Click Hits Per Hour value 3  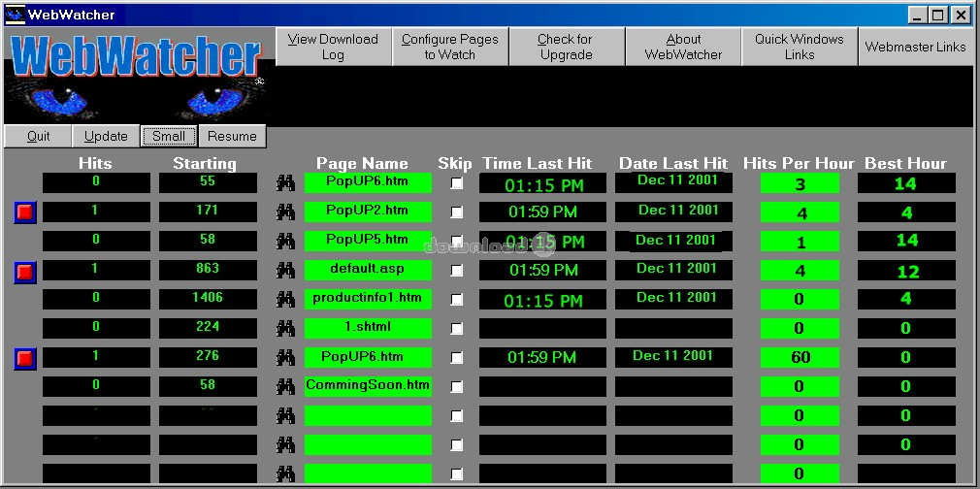point(800,183)
